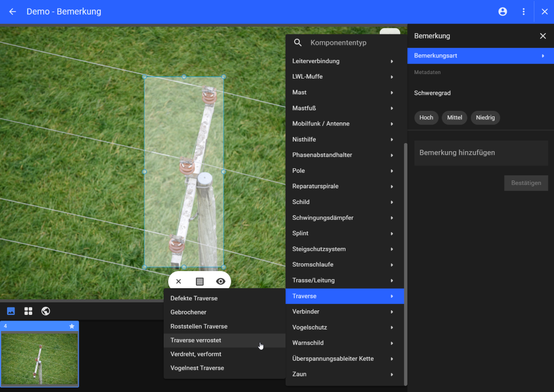
Task: Choose Traverse verrostet from submenu
Action: click(196, 340)
